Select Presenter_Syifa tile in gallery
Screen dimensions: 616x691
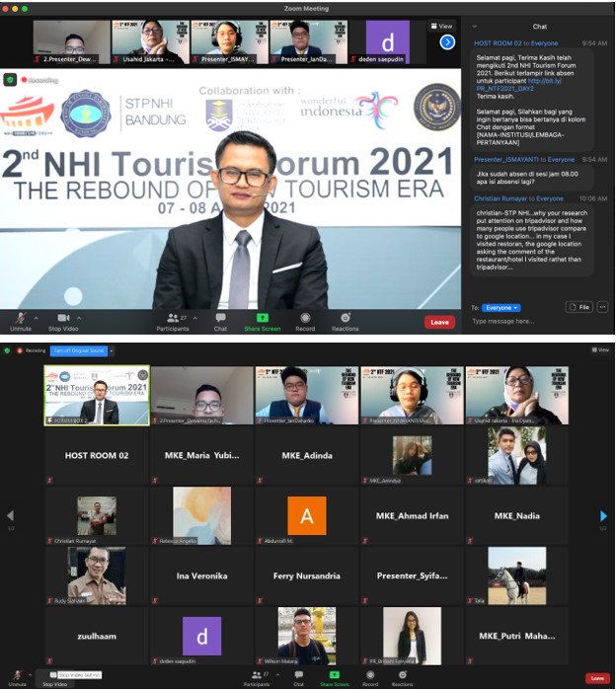412,576
